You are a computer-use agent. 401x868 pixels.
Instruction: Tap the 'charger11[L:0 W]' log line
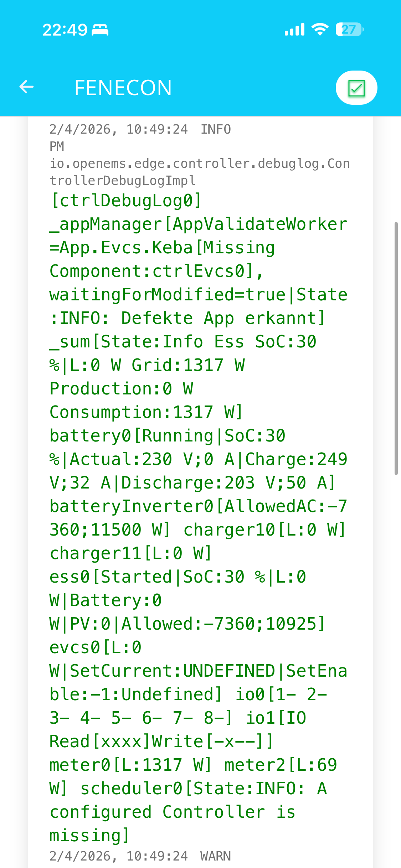[x=131, y=553]
